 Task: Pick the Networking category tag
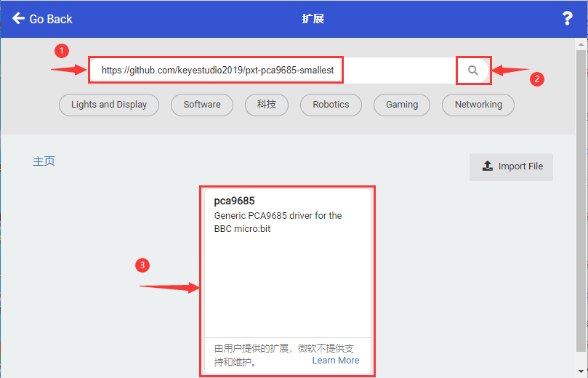(x=478, y=105)
